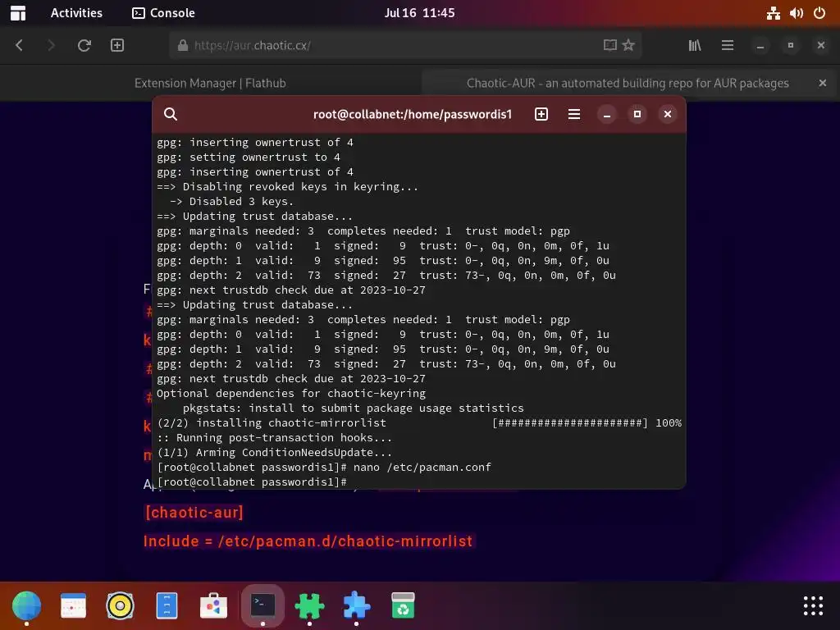The height and width of the screenshot is (630, 840).
Task: Open the power menu icon in top bar
Action: tap(819, 13)
